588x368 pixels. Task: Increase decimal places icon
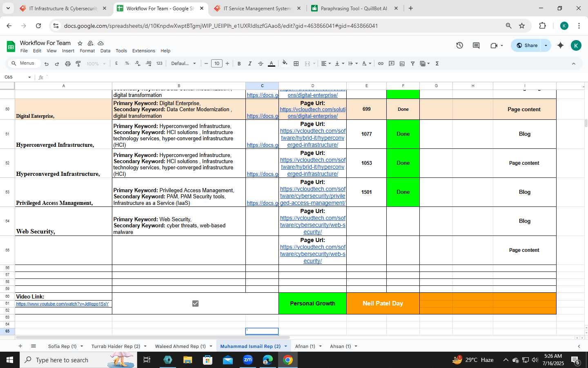point(148,63)
